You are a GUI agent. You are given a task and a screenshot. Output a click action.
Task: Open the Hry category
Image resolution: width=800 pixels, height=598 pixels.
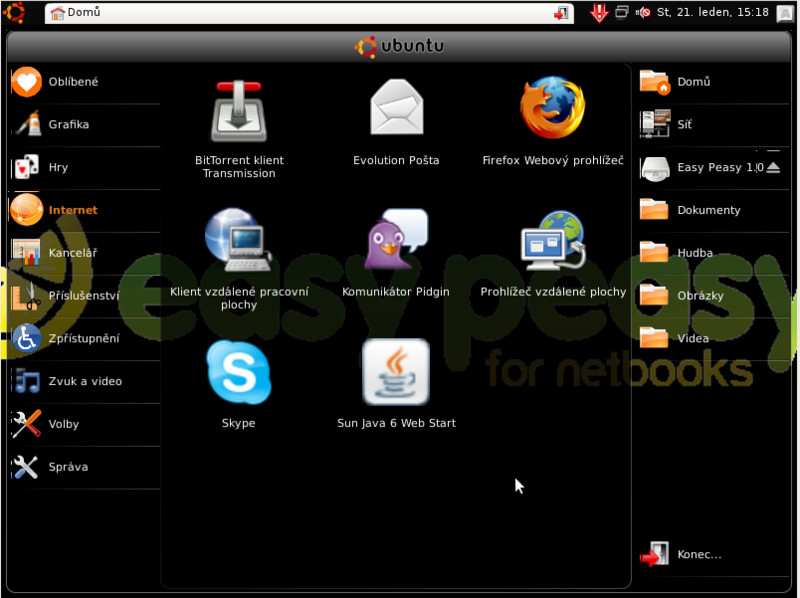click(85, 167)
